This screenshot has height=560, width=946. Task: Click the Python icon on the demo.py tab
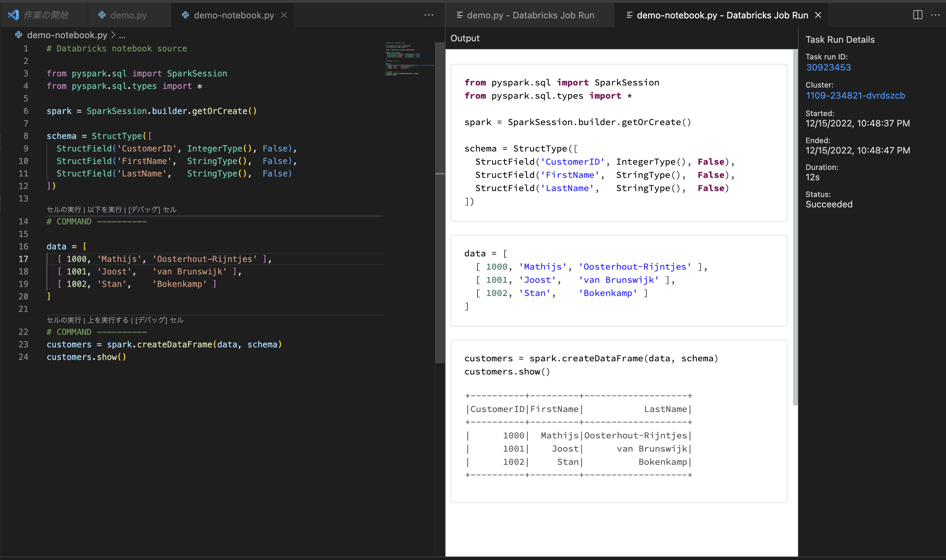pyautogui.click(x=102, y=16)
